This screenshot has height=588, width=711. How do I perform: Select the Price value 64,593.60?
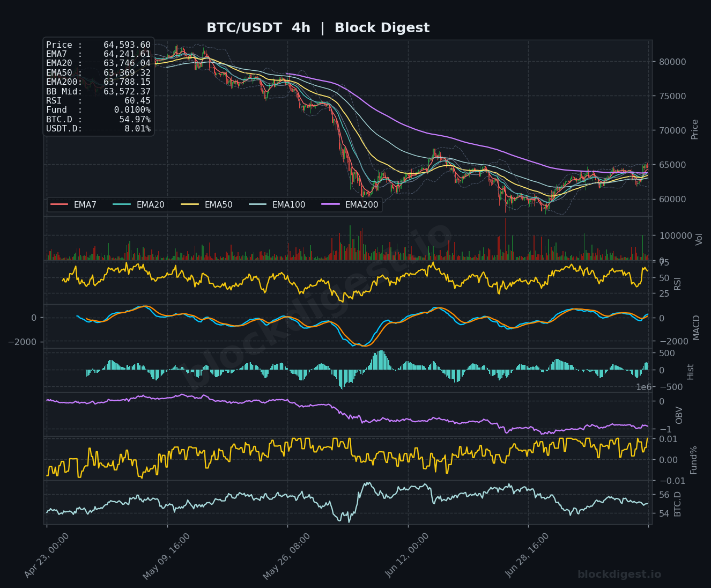(127, 45)
